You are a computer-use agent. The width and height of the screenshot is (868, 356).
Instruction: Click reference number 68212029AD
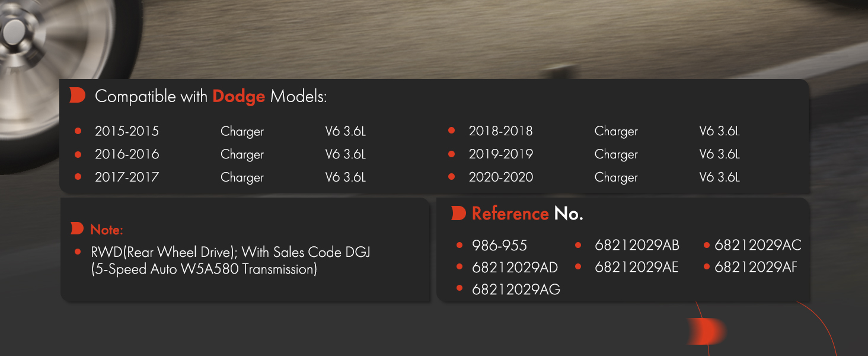tap(515, 268)
